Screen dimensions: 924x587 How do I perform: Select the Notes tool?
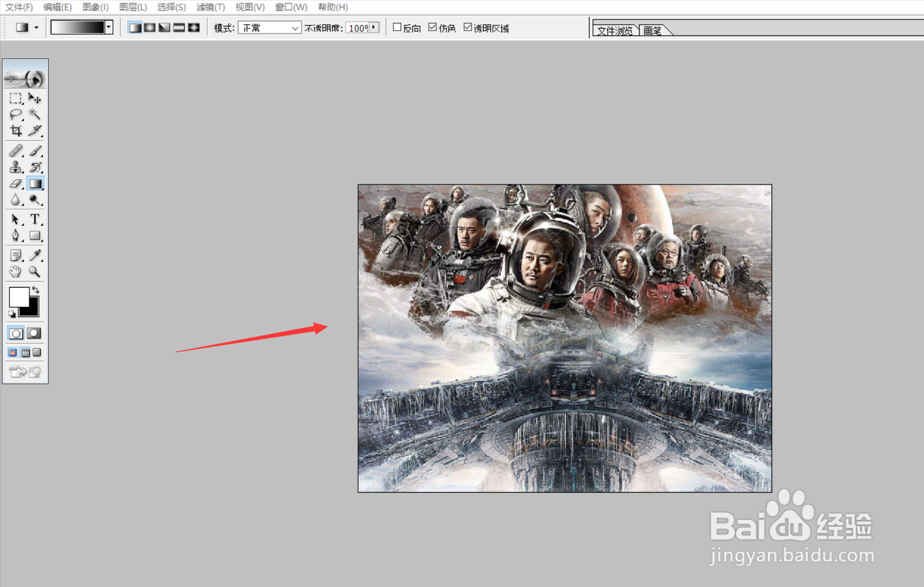(x=16, y=255)
